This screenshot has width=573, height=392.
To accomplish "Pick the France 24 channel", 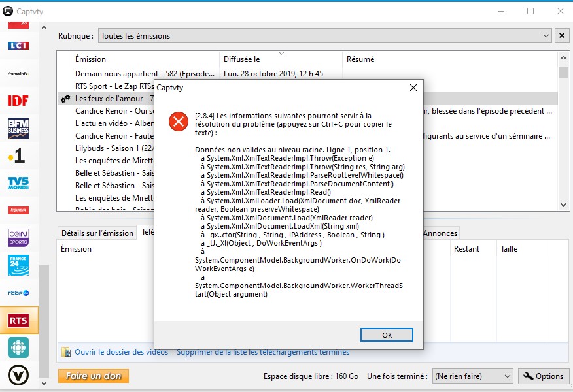I will click(18, 265).
